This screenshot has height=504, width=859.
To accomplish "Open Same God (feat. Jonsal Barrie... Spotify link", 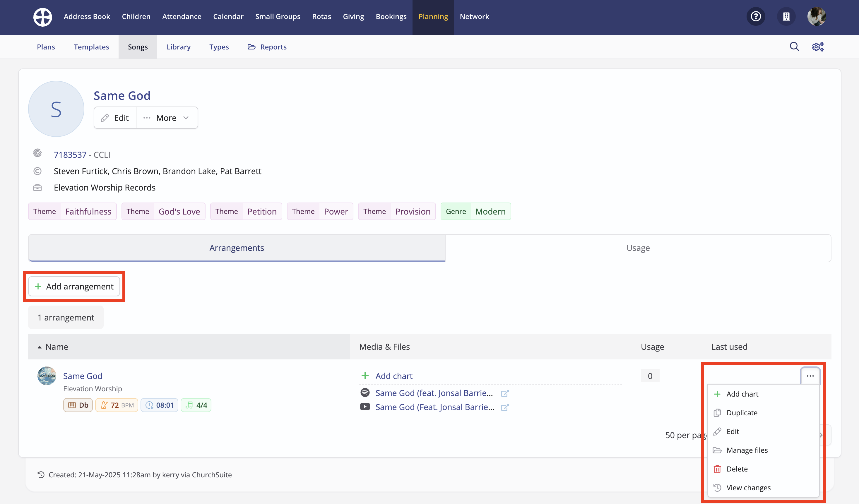I will pyautogui.click(x=434, y=393).
